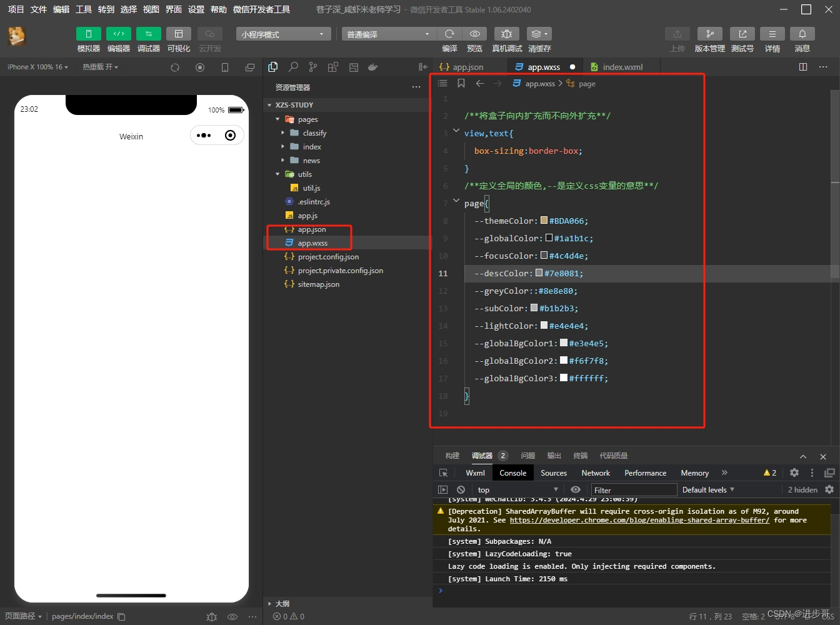Click the preview eye icon

(x=475, y=34)
